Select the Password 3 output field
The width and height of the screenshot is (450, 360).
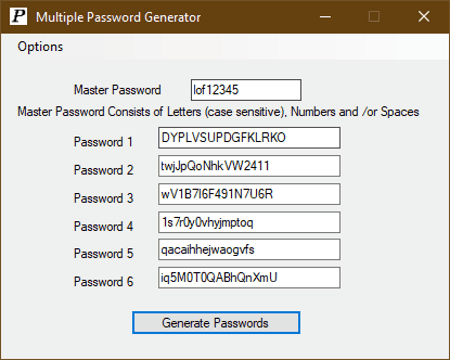249,194
